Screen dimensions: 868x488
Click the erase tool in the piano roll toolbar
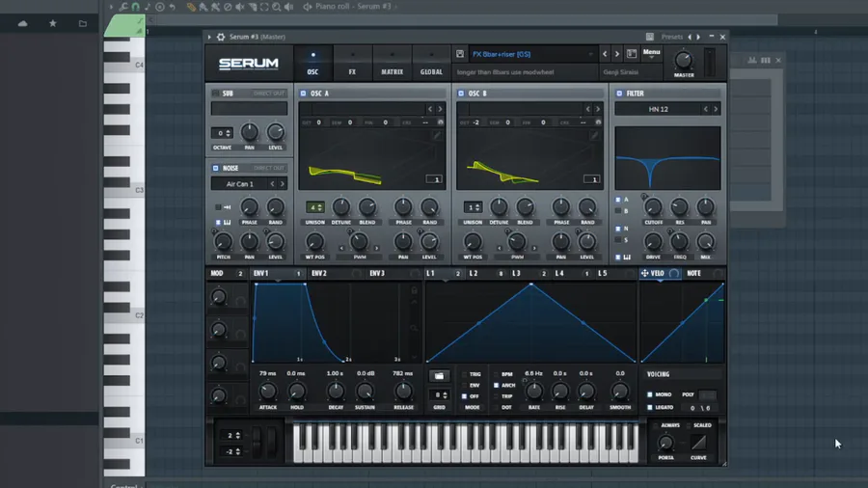pyautogui.click(x=228, y=7)
